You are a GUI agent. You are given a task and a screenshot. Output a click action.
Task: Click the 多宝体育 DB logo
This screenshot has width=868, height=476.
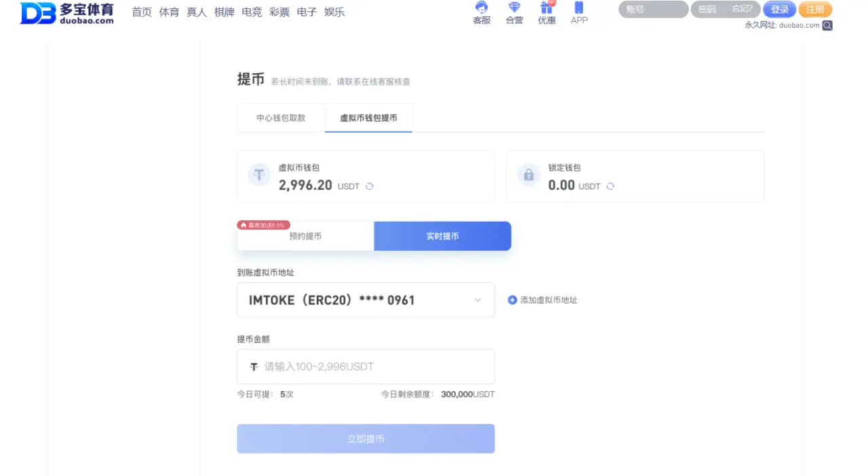(x=66, y=12)
